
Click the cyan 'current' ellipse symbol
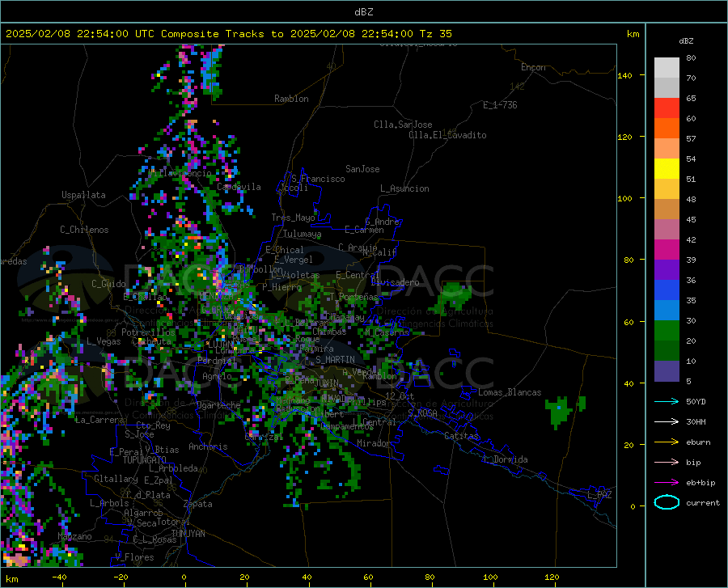(x=667, y=502)
